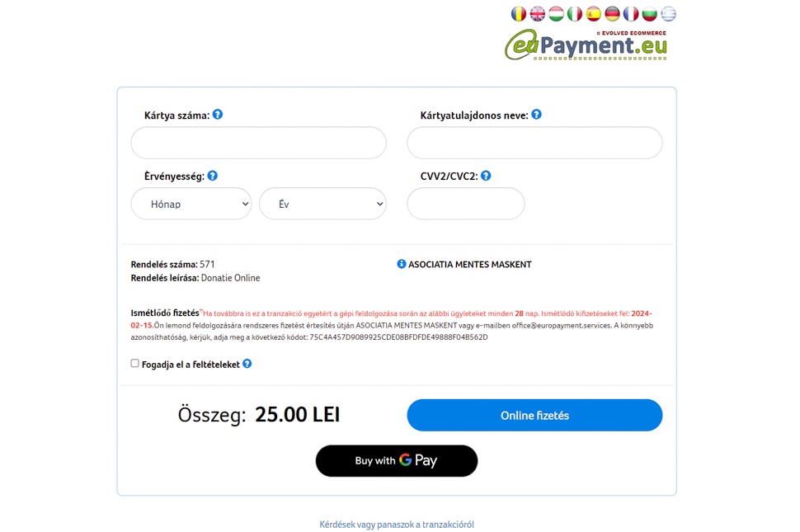Expand the Év expiry year dropdown
Image resolution: width=800 pixels, height=532 pixels.
(322, 204)
